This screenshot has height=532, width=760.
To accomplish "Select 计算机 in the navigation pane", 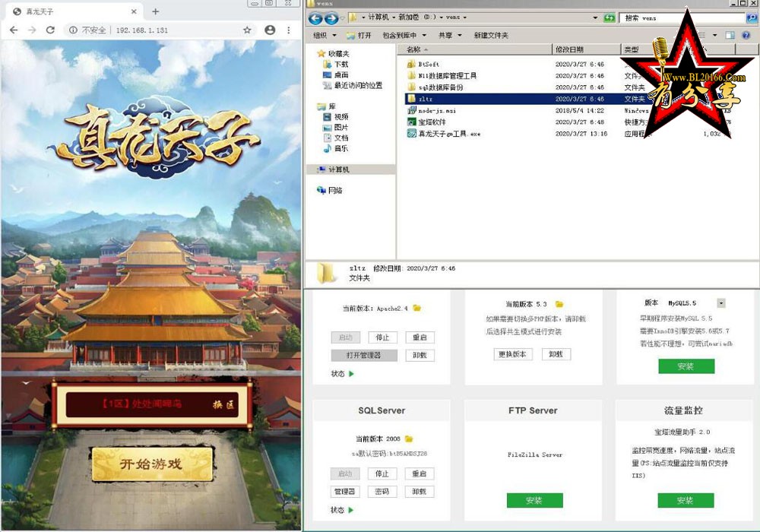I will [333, 169].
